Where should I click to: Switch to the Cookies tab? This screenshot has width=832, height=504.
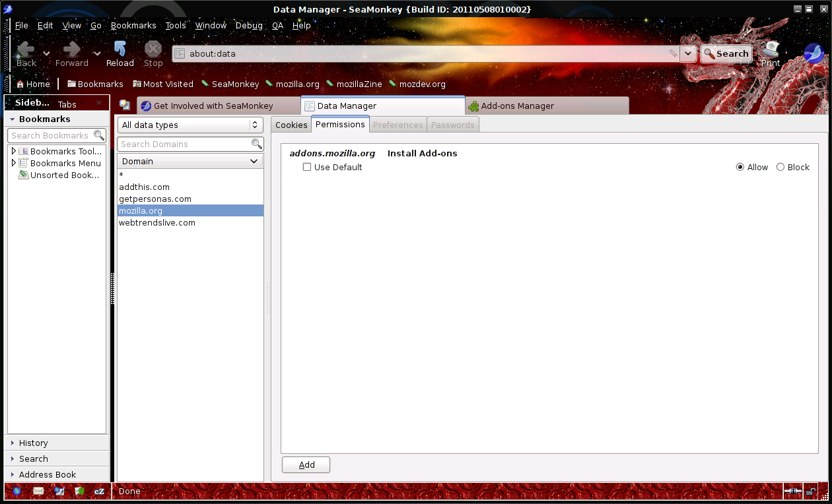tap(291, 125)
